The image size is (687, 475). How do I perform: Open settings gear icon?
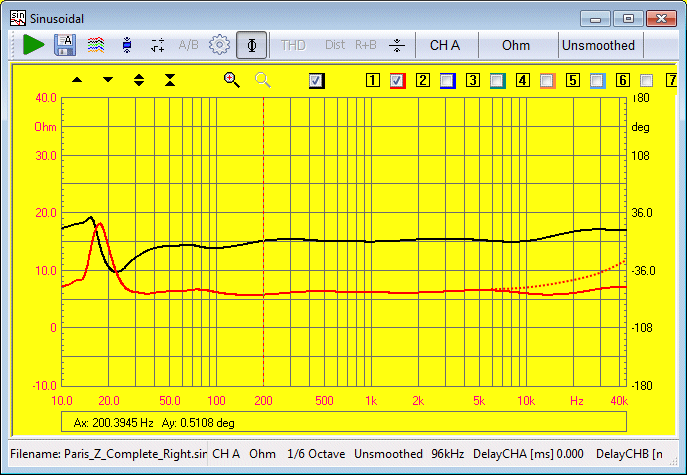point(219,45)
